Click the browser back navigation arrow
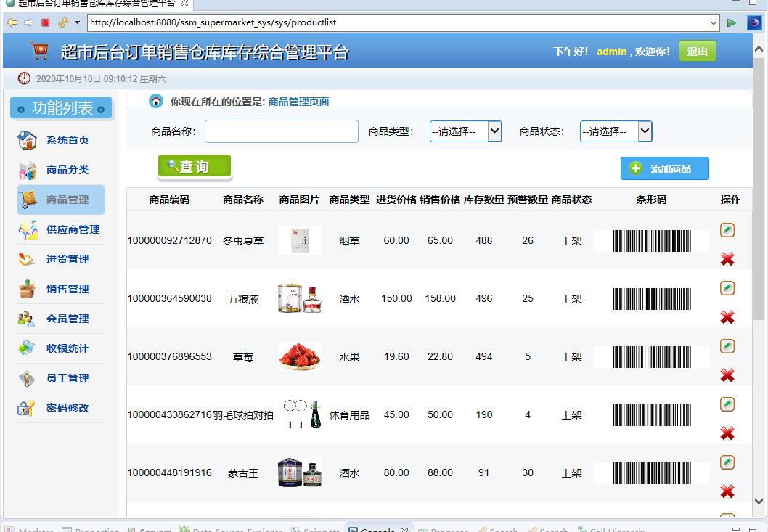This screenshot has height=532, width=768. (x=12, y=22)
